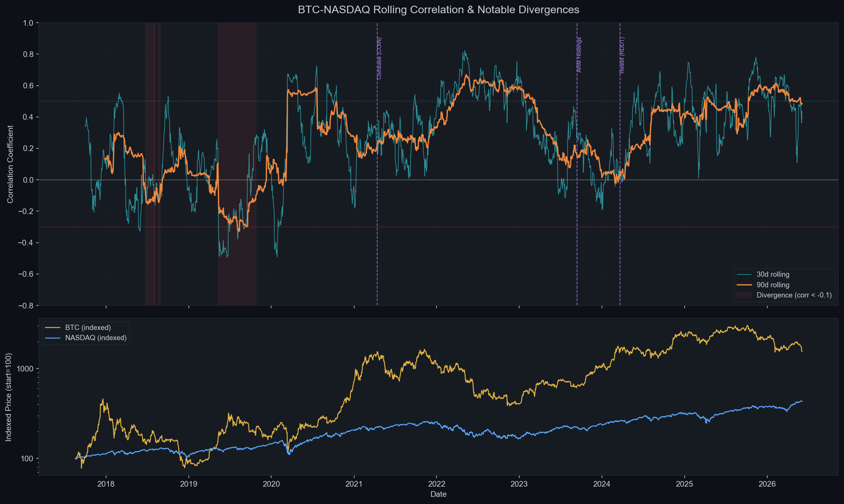
Task: Click the 2024 x-axis tick label
Action: click(x=602, y=484)
